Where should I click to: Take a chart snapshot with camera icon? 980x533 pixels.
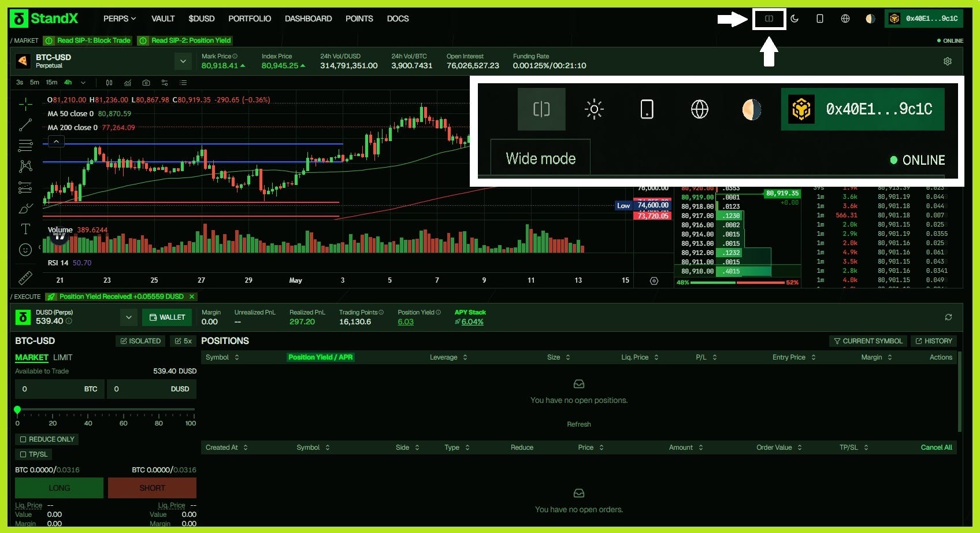pyautogui.click(x=146, y=83)
